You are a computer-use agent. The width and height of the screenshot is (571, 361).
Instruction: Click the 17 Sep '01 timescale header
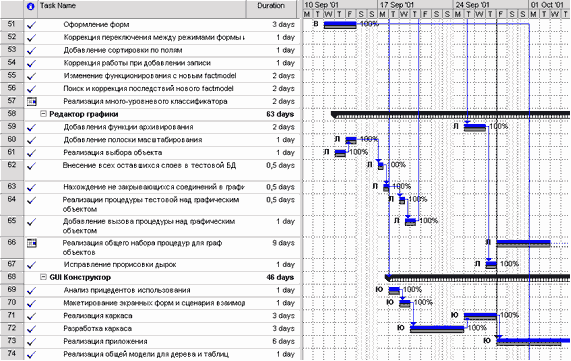tap(397, 5)
